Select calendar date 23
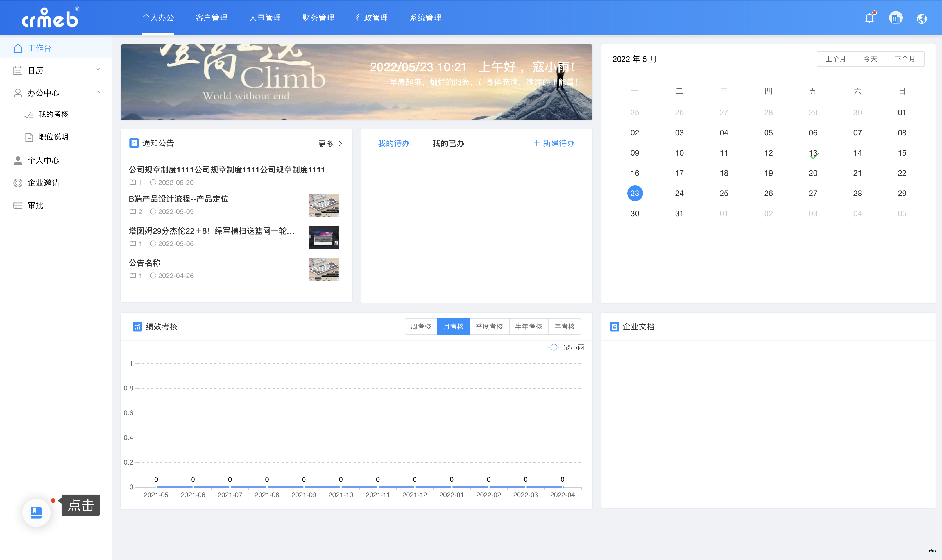 click(635, 193)
